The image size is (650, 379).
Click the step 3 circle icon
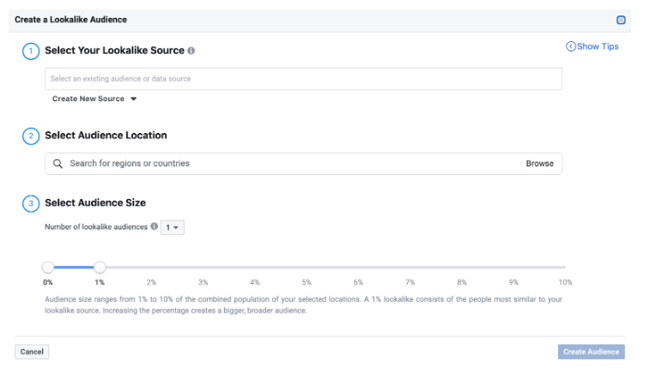pyautogui.click(x=31, y=204)
